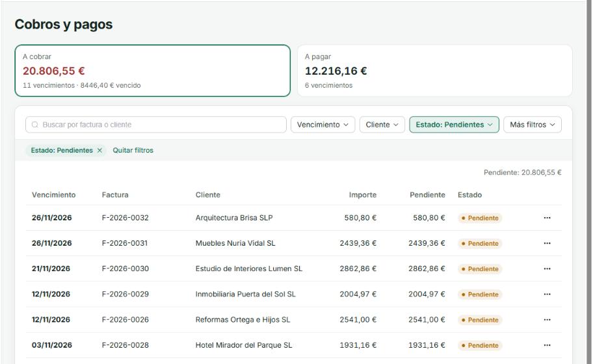Select invoice number F-2026-0031
The height and width of the screenshot is (364, 593).
pyautogui.click(x=125, y=243)
